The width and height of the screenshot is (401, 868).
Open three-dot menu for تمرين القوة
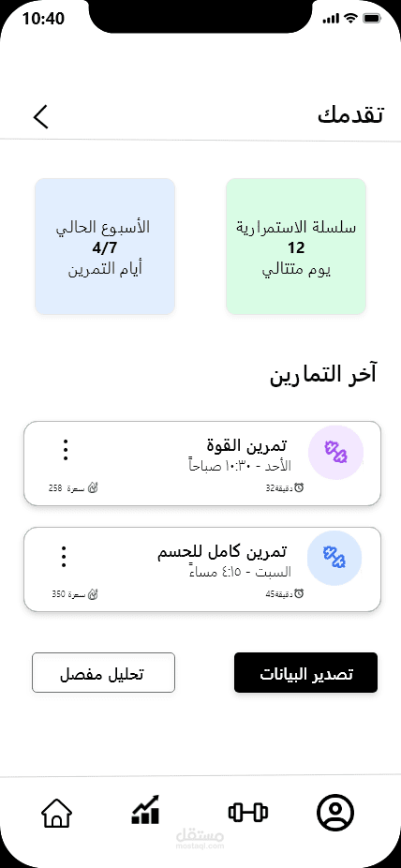tap(66, 450)
